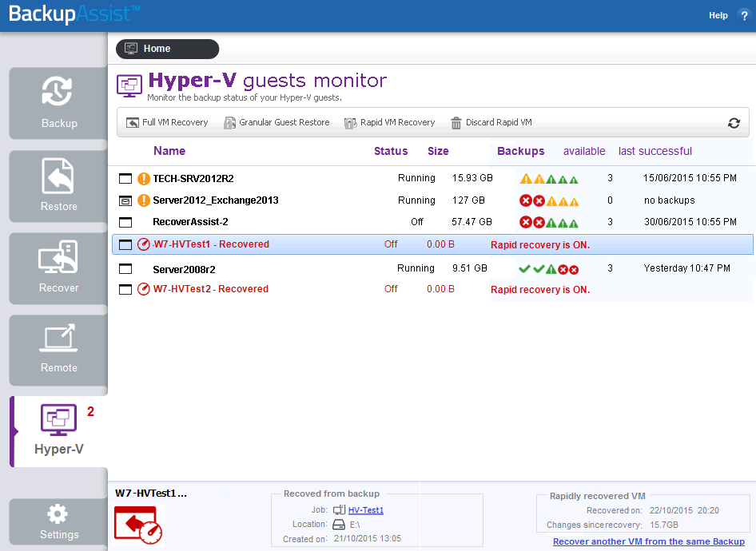Open the Remote tab in sidebar
This screenshot has width=756, height=551.
[x=58, y=350]
